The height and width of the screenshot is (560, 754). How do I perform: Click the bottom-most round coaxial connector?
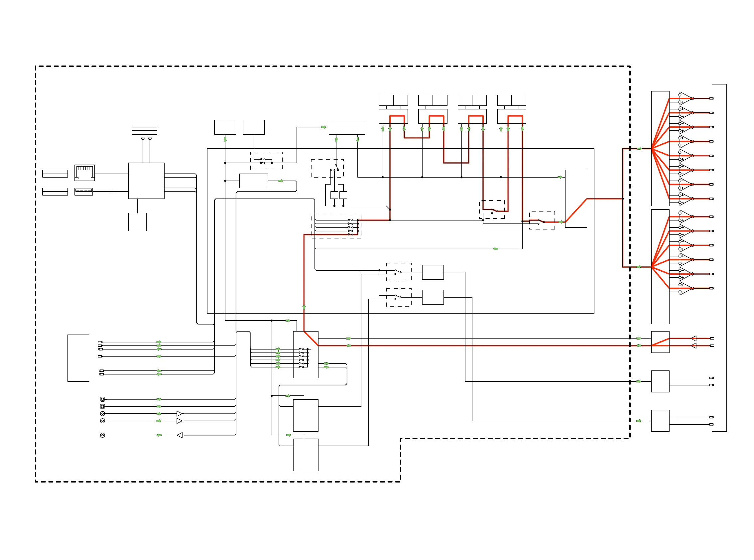[x=103, y=435]
